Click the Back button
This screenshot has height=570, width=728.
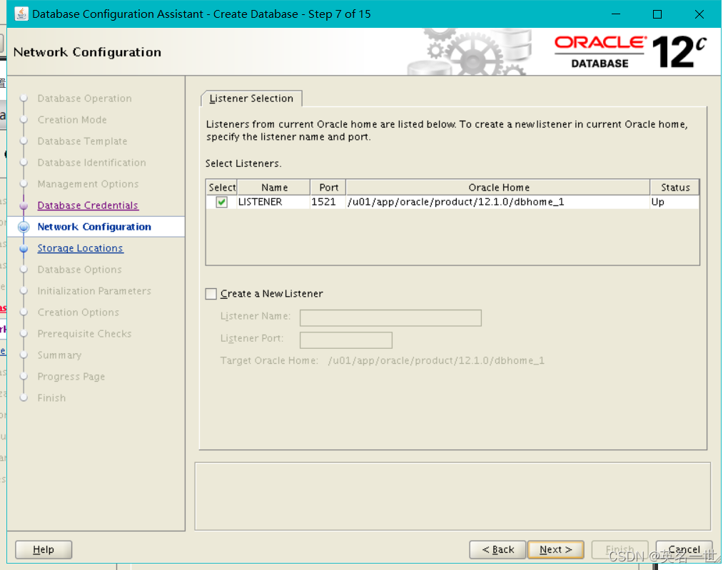point(497,549)
